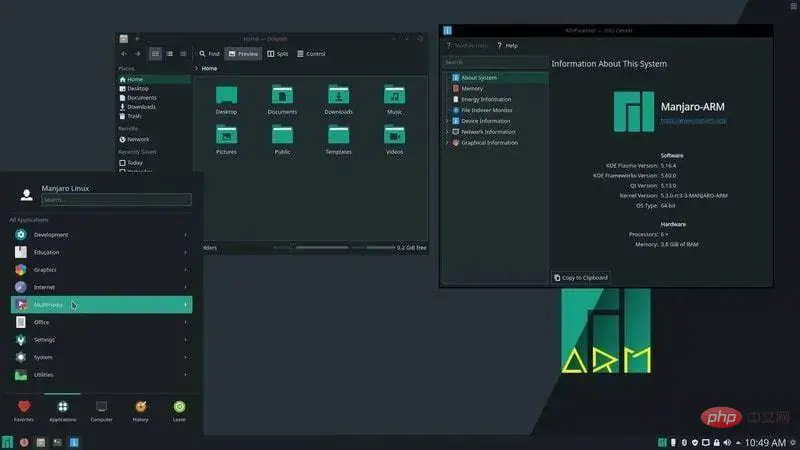Click Find in Dolphin toolbar

point(209,54)
